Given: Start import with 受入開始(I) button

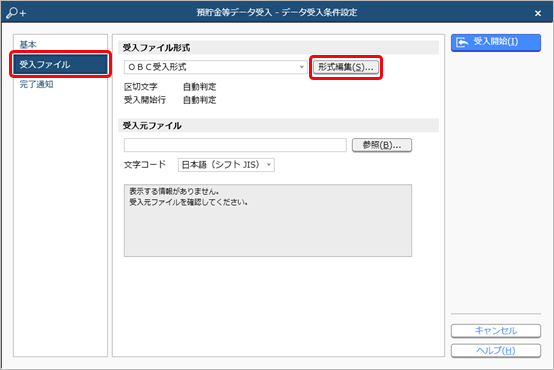Looking at the screenshot, I should pos(496,42).
